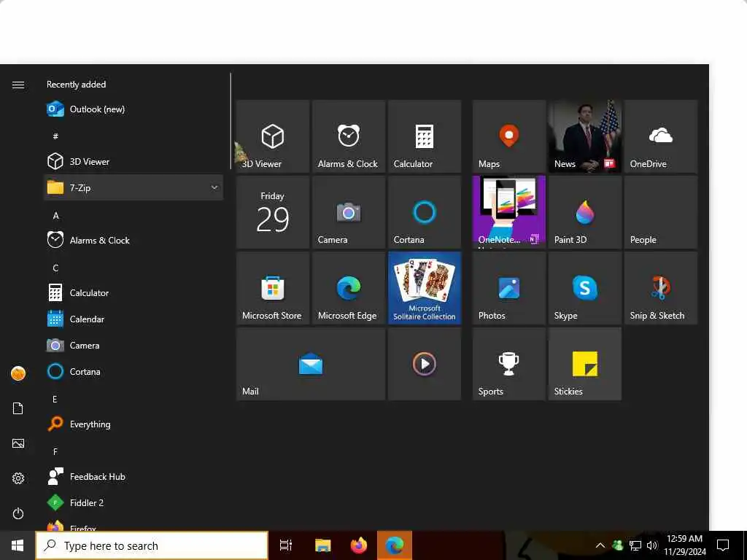Viewport: 747px width, 560px height.
Task: Open Outlook (new) from Recently added
Action: pos(133,109)
